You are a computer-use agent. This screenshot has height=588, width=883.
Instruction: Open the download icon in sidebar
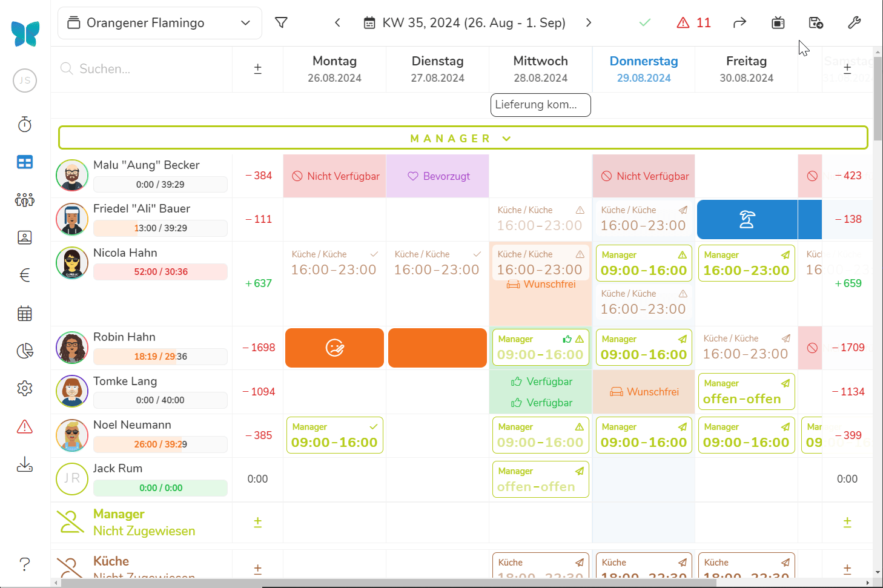click(25, 464)
